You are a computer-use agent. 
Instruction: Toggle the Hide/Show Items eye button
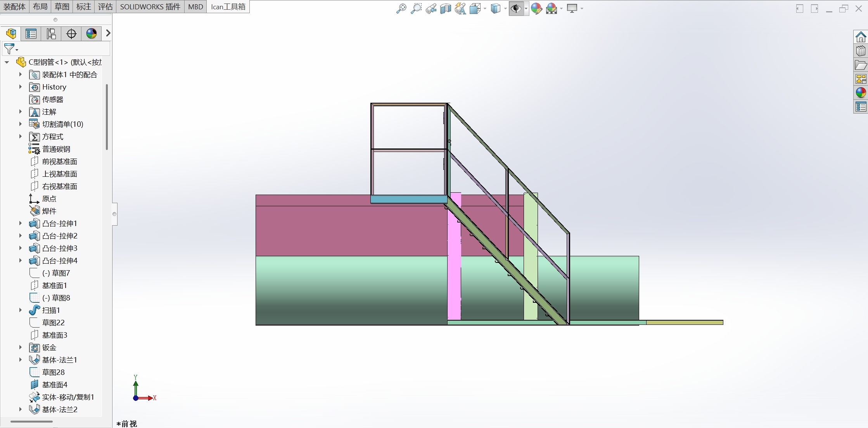pos(515,9)
